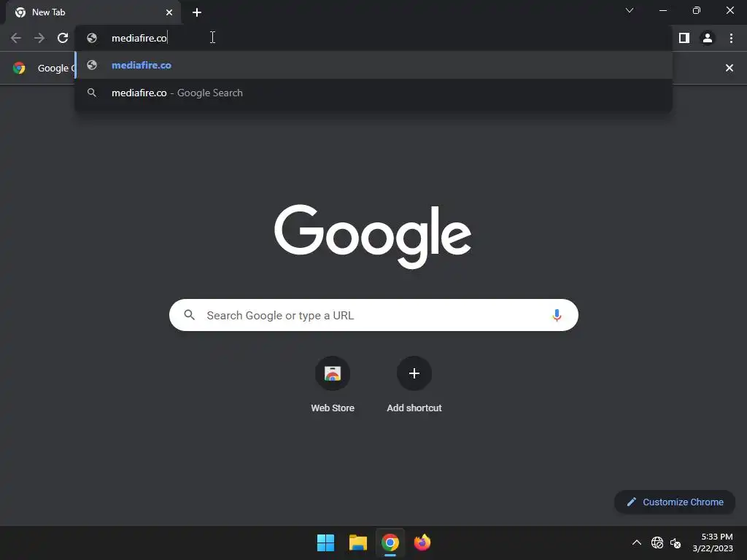Select the mediafire.co URL suggestion

(373, 65)
